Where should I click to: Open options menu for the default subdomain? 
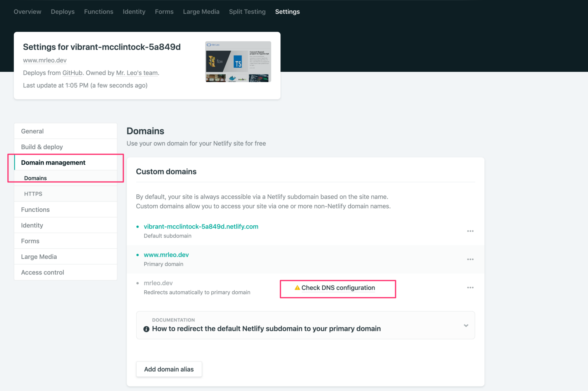pos(470,231)
